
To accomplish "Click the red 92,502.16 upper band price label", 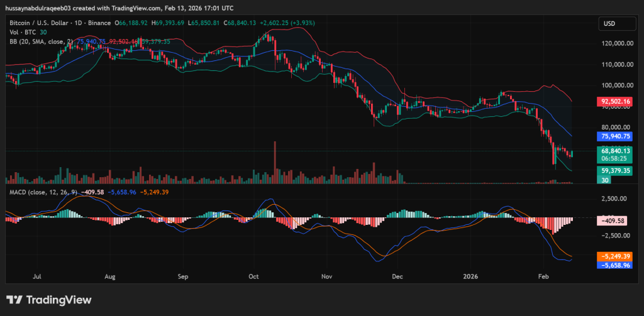I will pyautogui.click(x=615, y=101).
